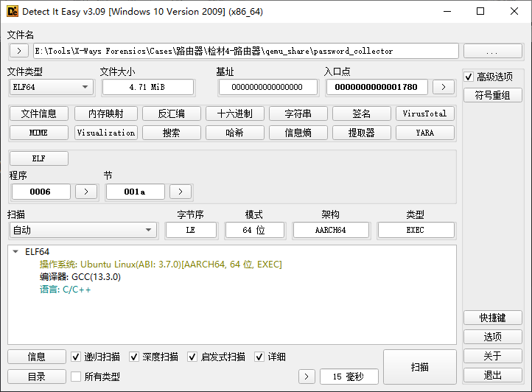
Task: Click the arrow button left of 15 毫秒
Action: click(307, 377)
